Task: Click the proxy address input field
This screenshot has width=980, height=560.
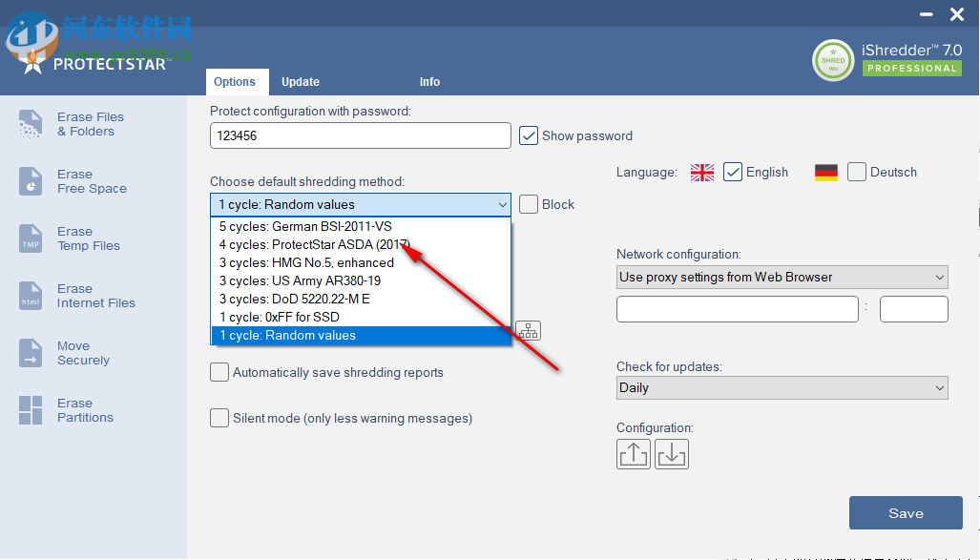Action: [x=738, y=309]
